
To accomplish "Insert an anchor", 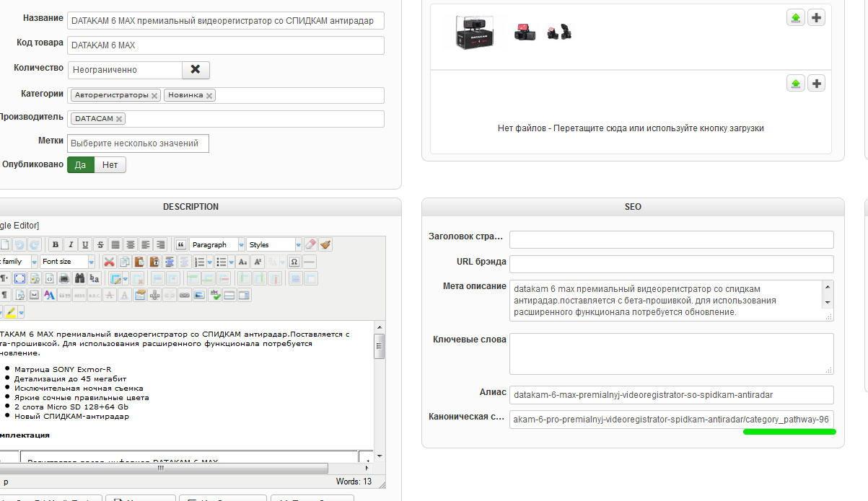I will [x=154, y=296].
